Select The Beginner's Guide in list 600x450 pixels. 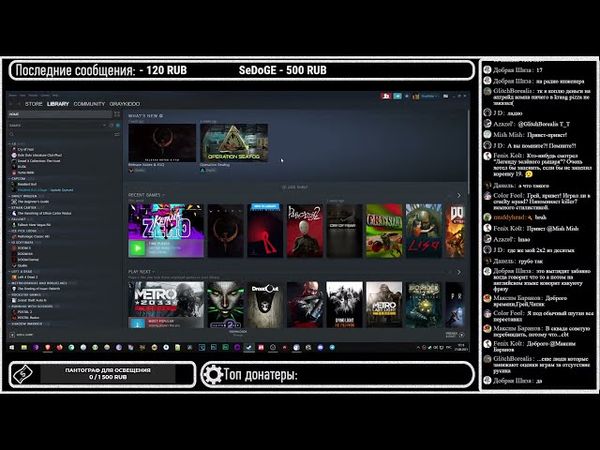click(33, 202)
